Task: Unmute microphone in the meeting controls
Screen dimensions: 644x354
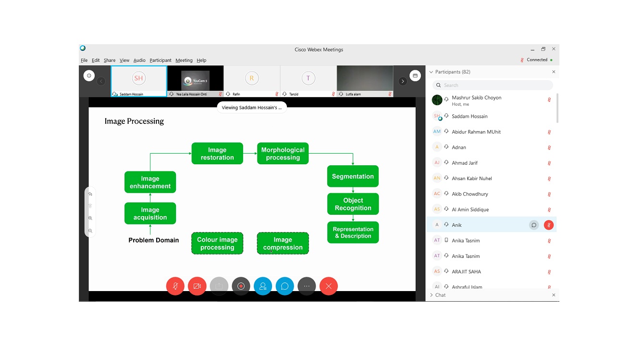Action: pyautogui.click(x=175, y=286)
